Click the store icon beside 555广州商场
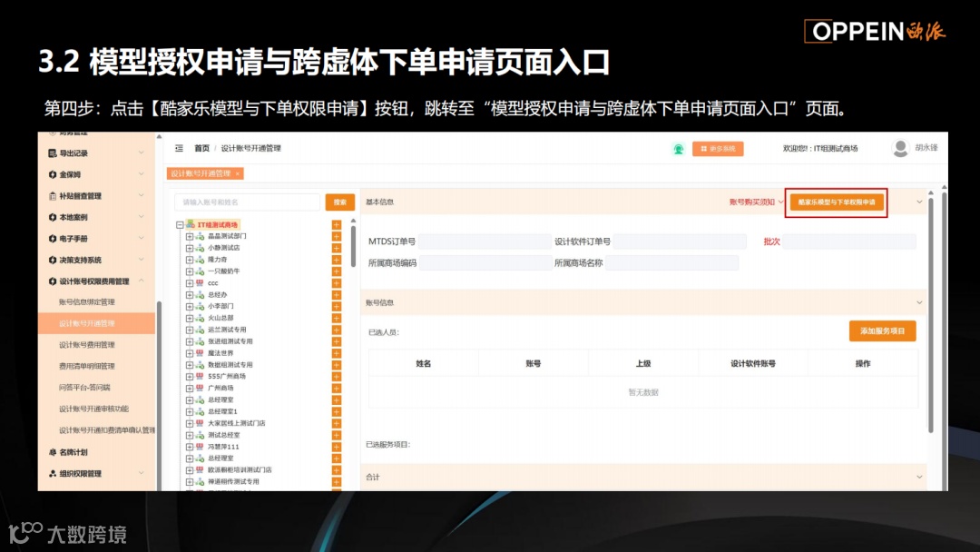 pos(200,377)
